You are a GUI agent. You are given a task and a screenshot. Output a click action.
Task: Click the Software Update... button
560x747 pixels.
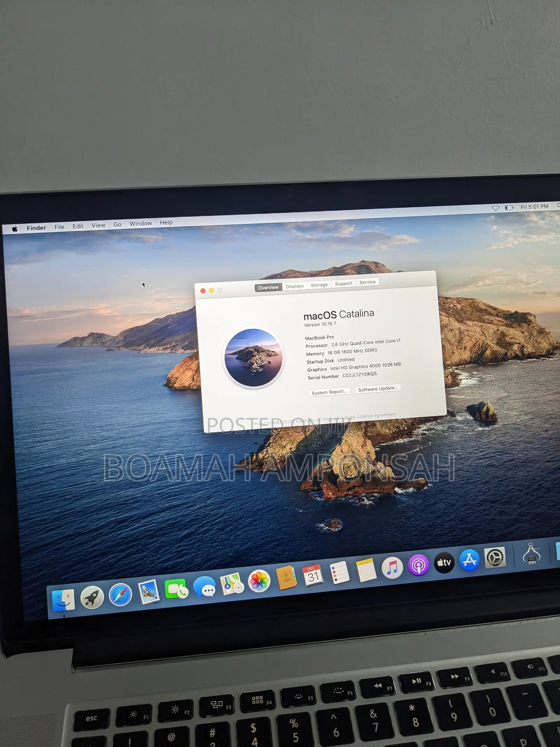click(378, 389)
